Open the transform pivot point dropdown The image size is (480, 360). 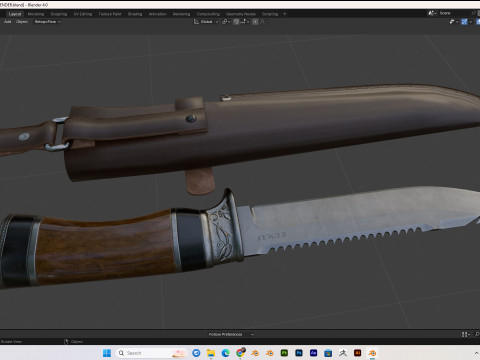point(226,22)
